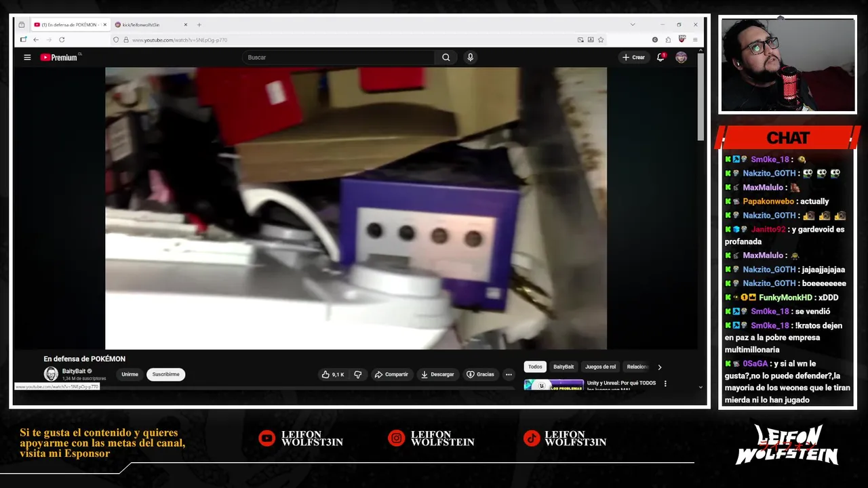This screenshot has width=868, height=488.
Task: Go forward with browser forward arrow
Action: click(x=48, y=40)
